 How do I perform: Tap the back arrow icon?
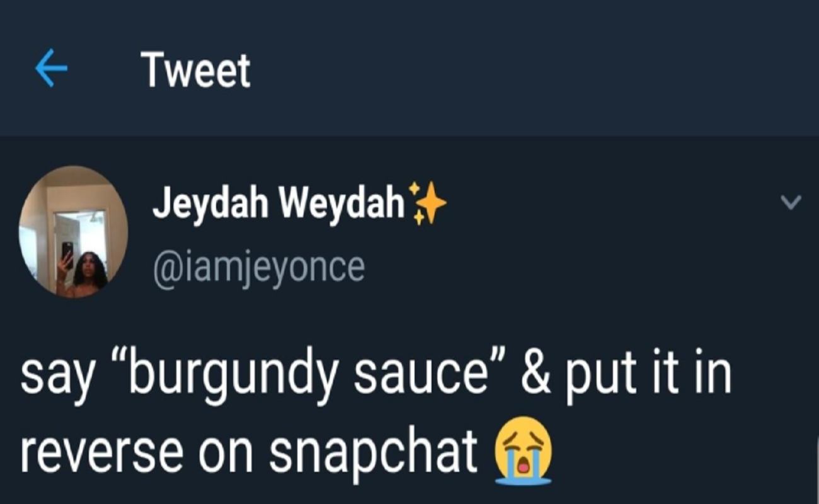tap(52, 69)
